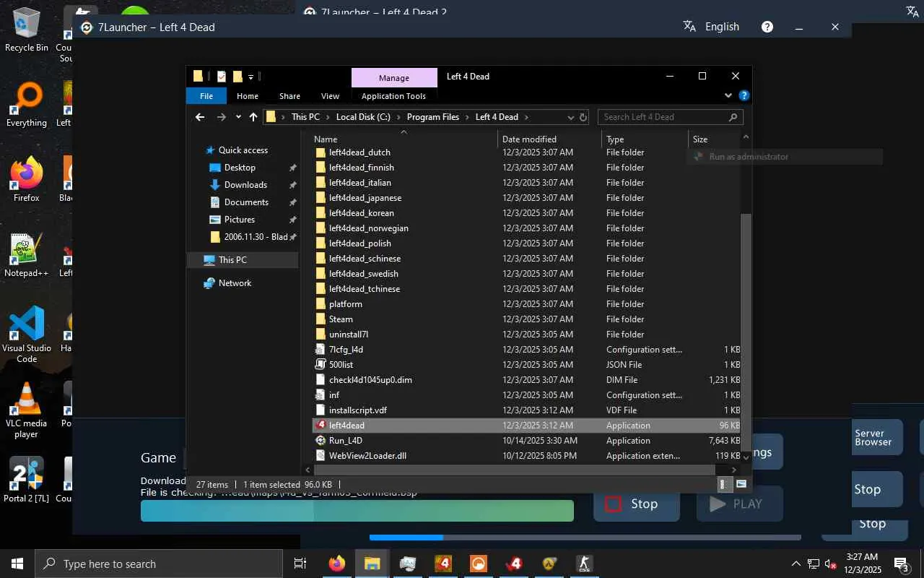Show hidden tray icons with the taskbar chevron
Image resolution: width=924 pixels, height=578 pixels.
point(796,564)
